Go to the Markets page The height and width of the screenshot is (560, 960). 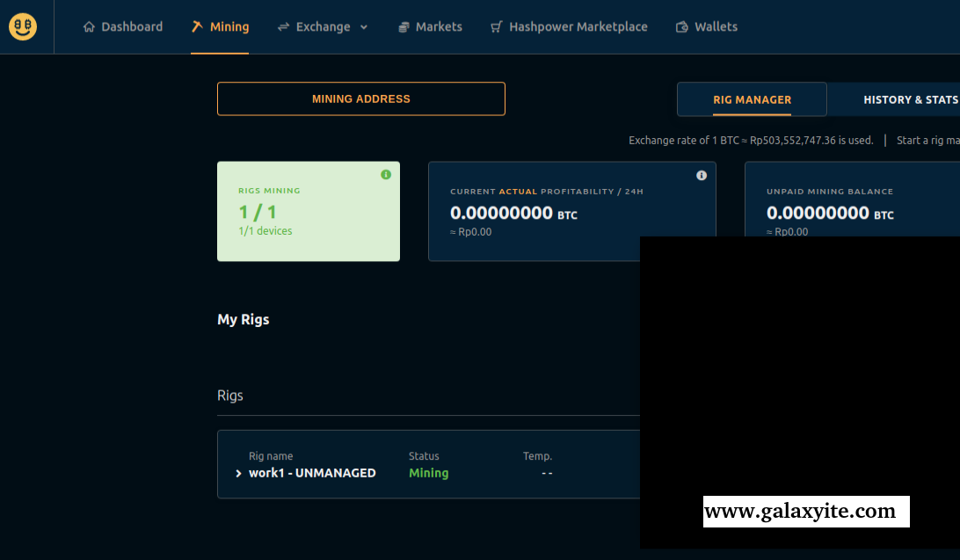431,27
